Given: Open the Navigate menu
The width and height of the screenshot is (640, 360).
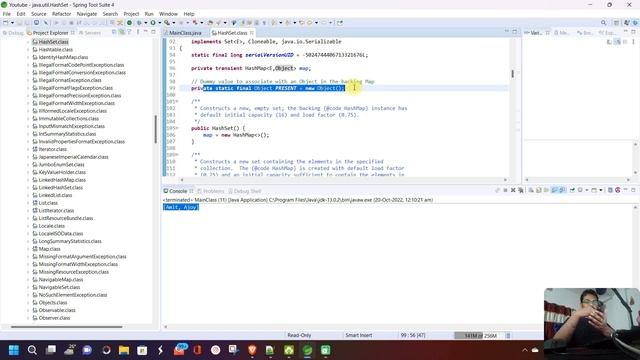Looking at the screenshot, I should click(87, 14).
